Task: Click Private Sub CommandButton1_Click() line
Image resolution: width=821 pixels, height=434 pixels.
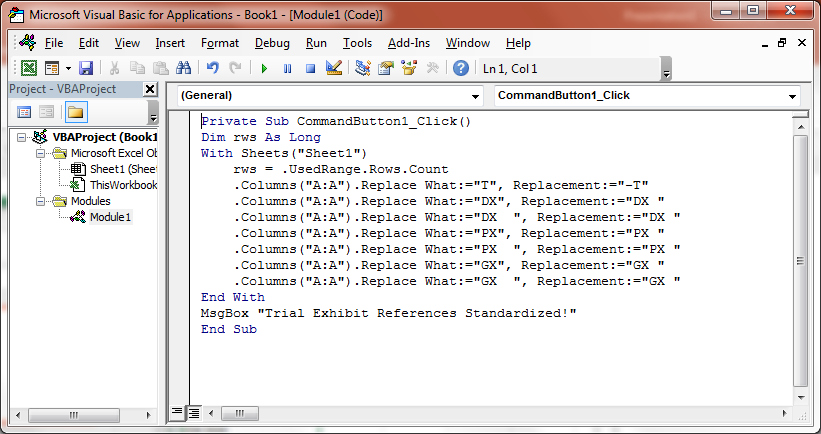Action: click(337, 121)
